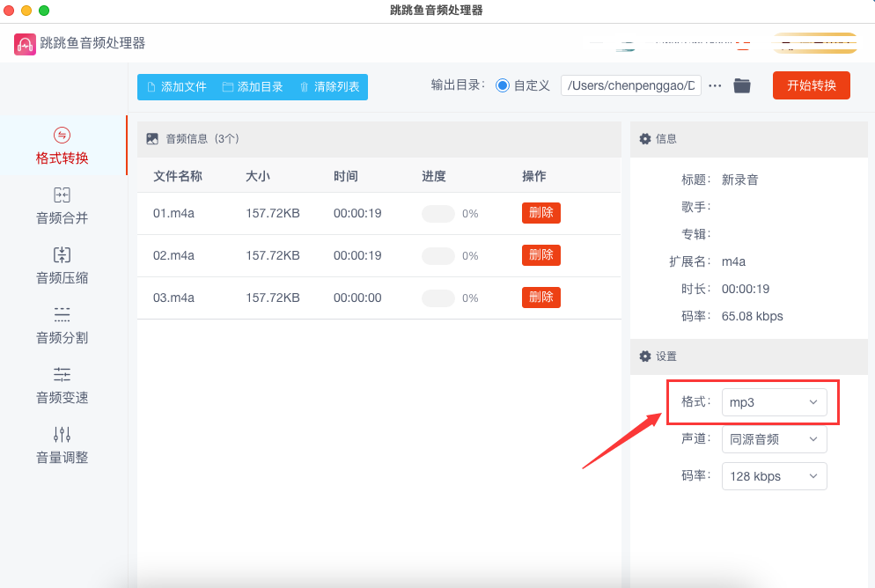Screen dimensions: 875x588
Task: Expand the 声道 channel dropdown
Action: pos(774,439)
